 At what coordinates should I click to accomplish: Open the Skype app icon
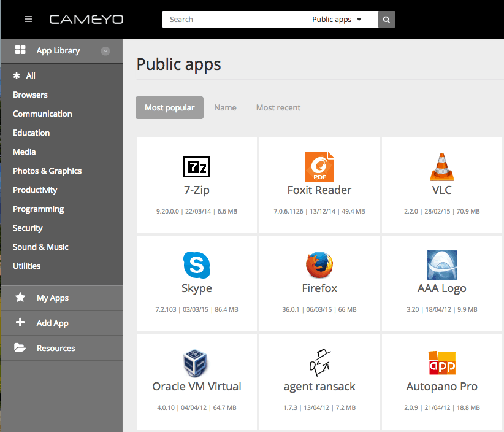[x=197, y=265]
